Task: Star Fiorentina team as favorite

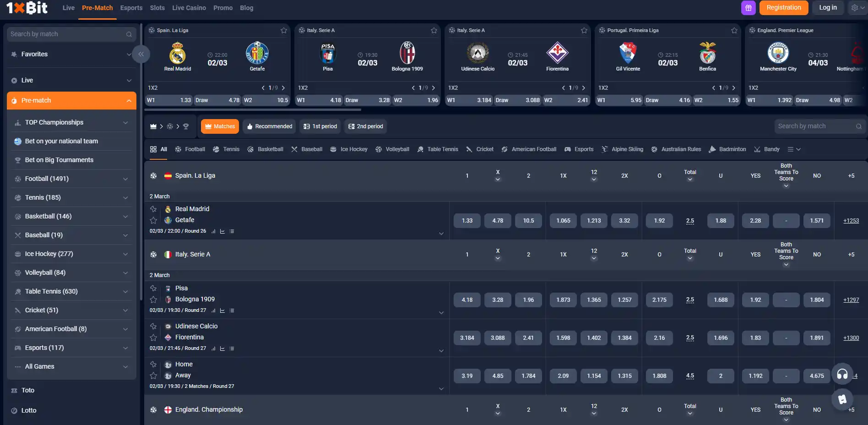Action: 153,338
